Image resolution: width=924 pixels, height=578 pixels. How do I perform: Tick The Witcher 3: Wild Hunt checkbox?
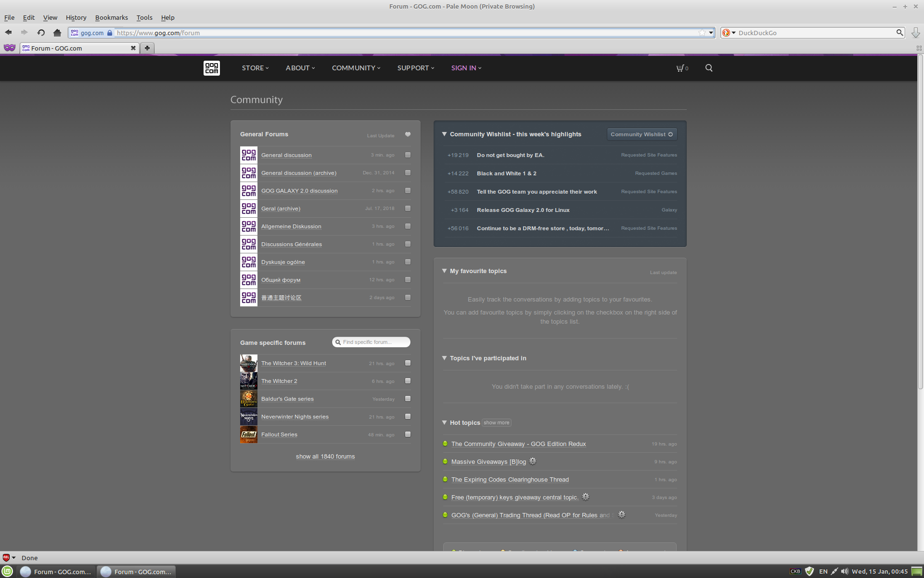coord(408,363)
